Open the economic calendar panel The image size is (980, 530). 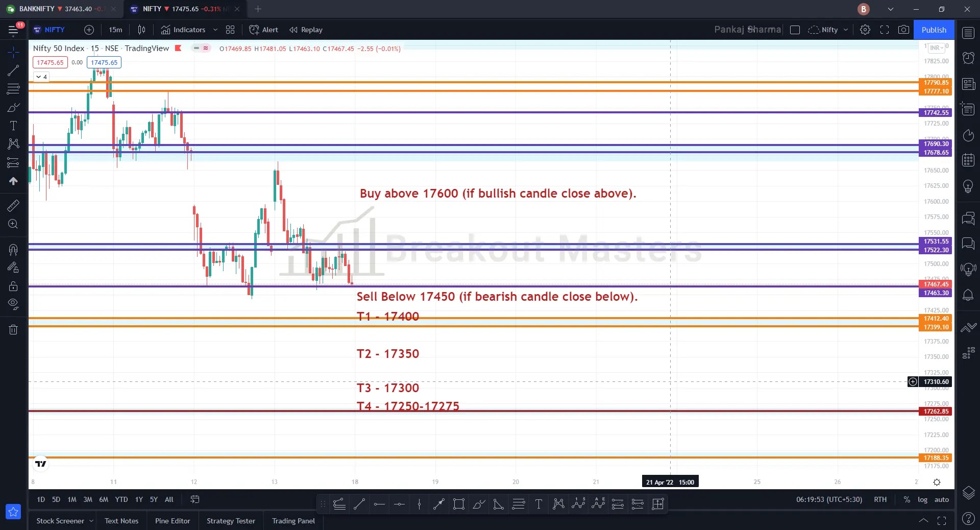(x=968, y=160)
